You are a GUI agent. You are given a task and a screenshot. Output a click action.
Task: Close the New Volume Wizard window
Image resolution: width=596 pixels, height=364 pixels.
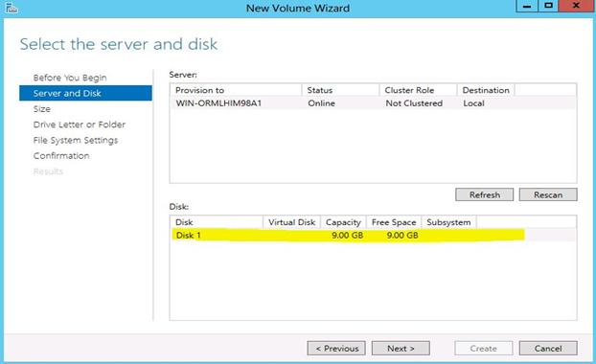click(x=576, y=6)
